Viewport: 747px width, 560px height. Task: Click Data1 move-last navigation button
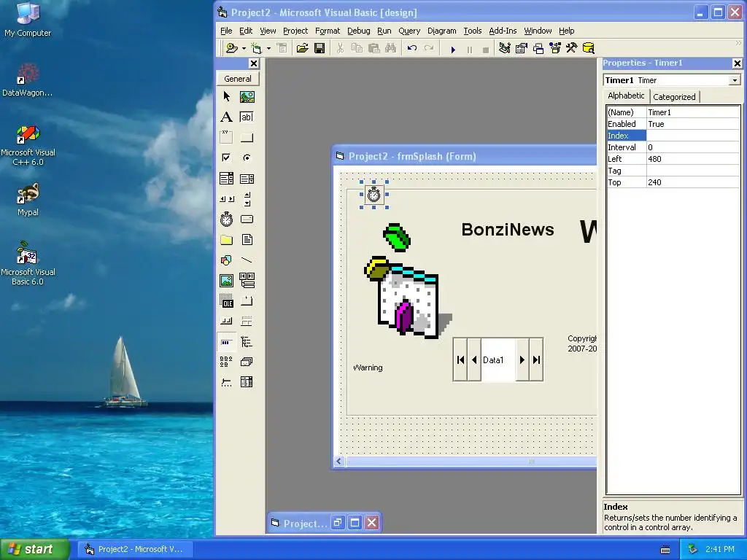pyautogui.click(x=536, y=360)
